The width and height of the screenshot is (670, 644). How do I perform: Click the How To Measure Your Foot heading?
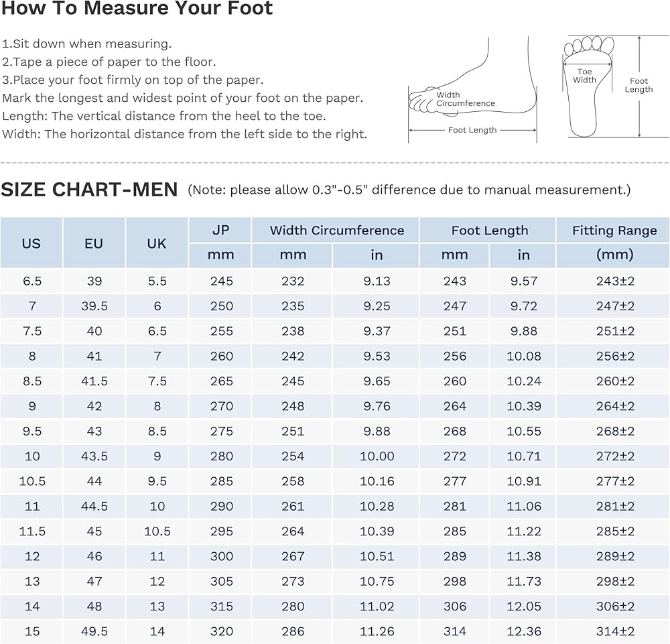(x=137, y=9)
